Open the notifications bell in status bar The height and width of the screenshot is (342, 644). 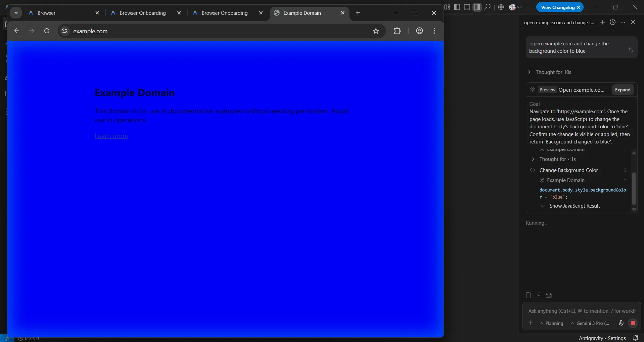coord(635,338)
